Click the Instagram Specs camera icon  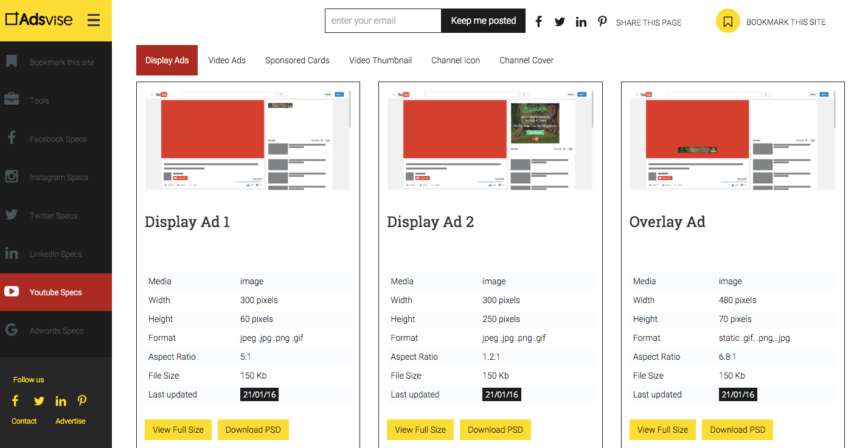(12, 177)
